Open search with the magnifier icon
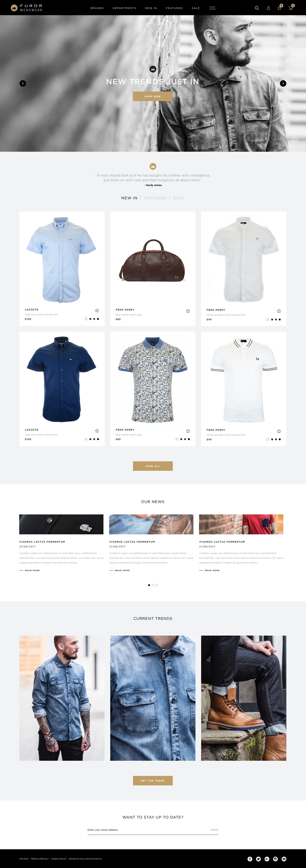This screenshot has height=868, width=306. tap(257, 8)
